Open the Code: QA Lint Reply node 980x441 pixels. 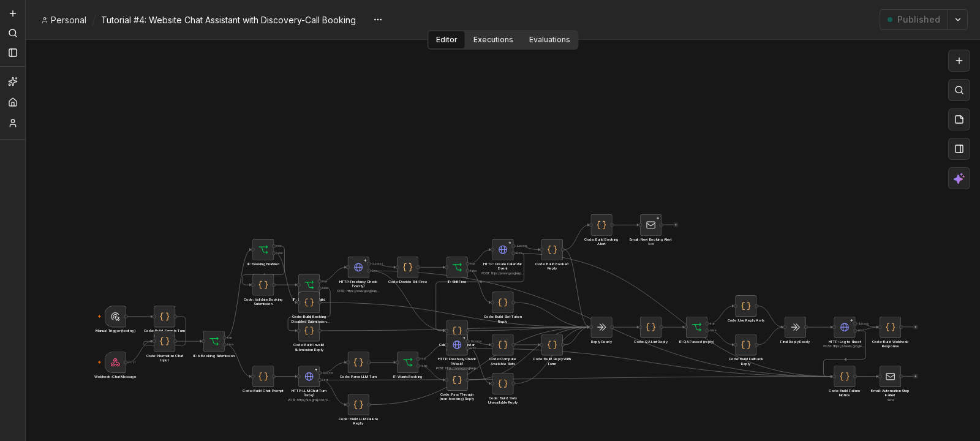[x=650, y=328]
